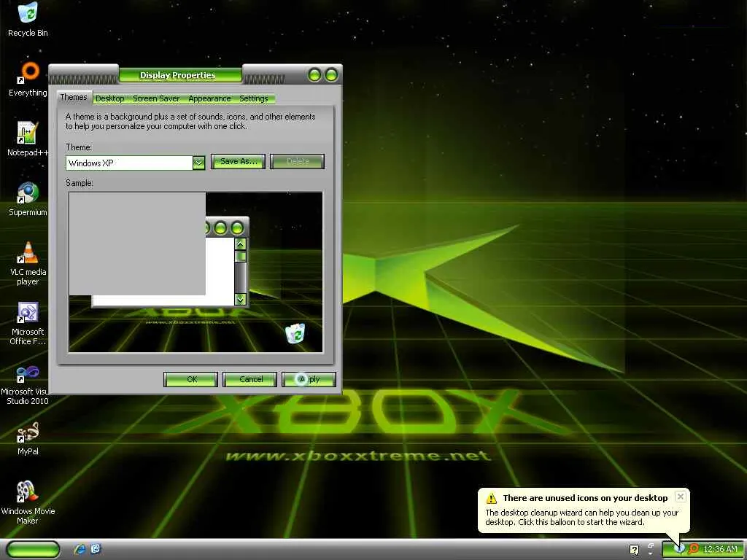Click the Windows XP theme field
Image resolution: width=747 pixels, height=560 pixels.
coord(129,163)
